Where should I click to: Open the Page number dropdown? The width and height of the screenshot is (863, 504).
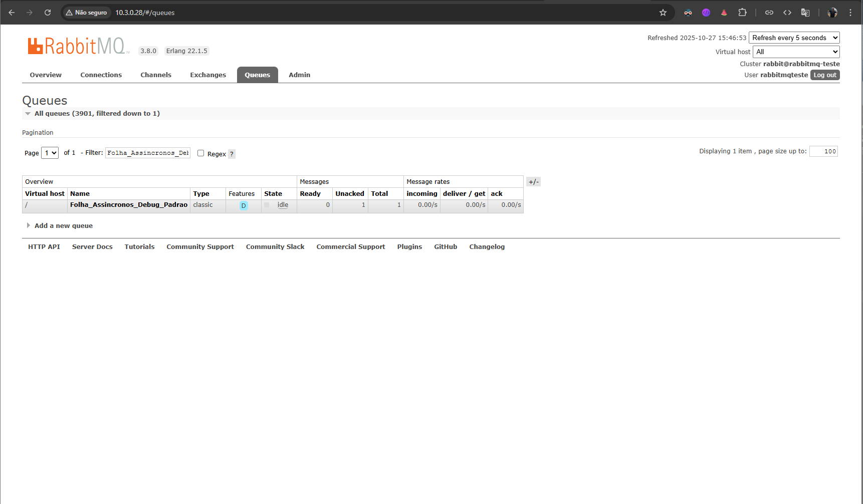point(50,153)
